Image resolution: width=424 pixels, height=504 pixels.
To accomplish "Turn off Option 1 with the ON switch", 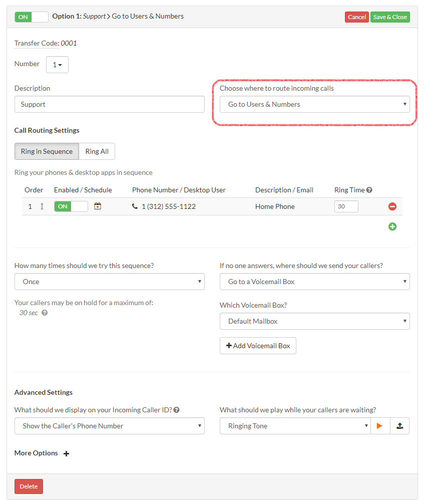I will coord(31,17).
